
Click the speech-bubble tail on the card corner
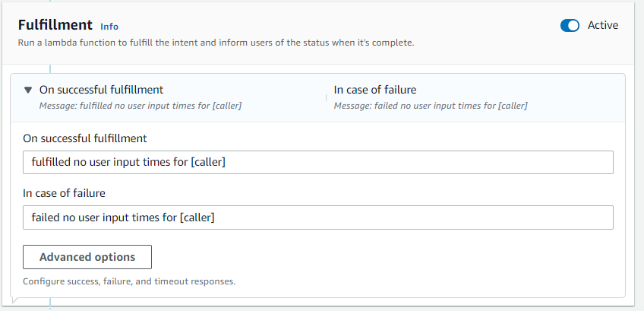click(14, 300)
